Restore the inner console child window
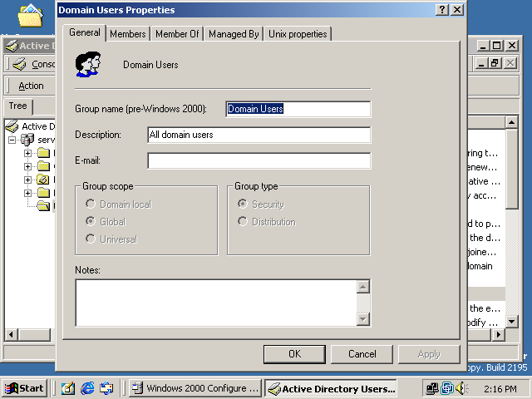This screenshot has height=399, width=532. tap(495, 63)
